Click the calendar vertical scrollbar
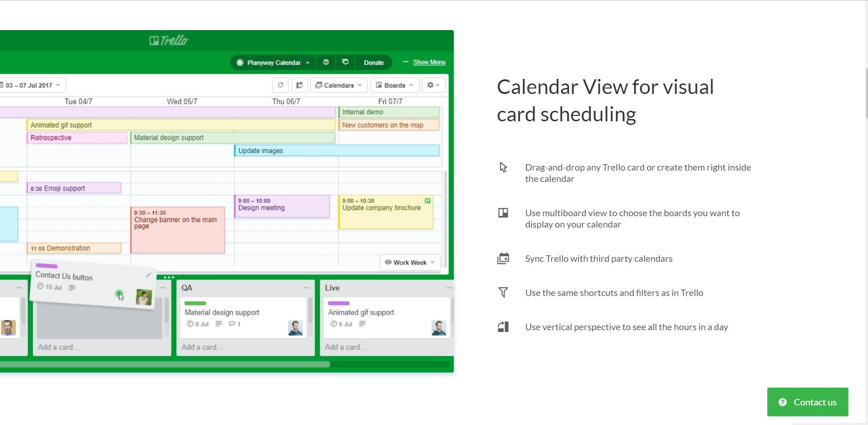This screenshot has height=425, width=868. (x=445, y=219)
